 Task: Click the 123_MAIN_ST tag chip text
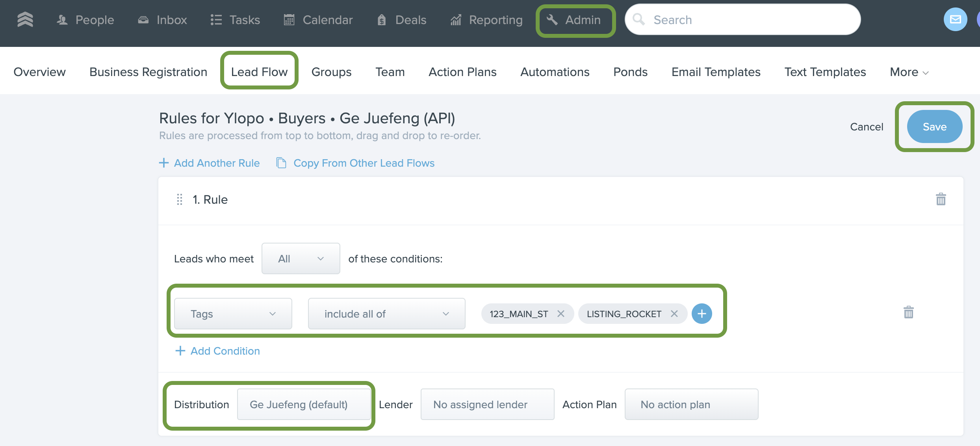pyautogui.click(x=519, y=314)
